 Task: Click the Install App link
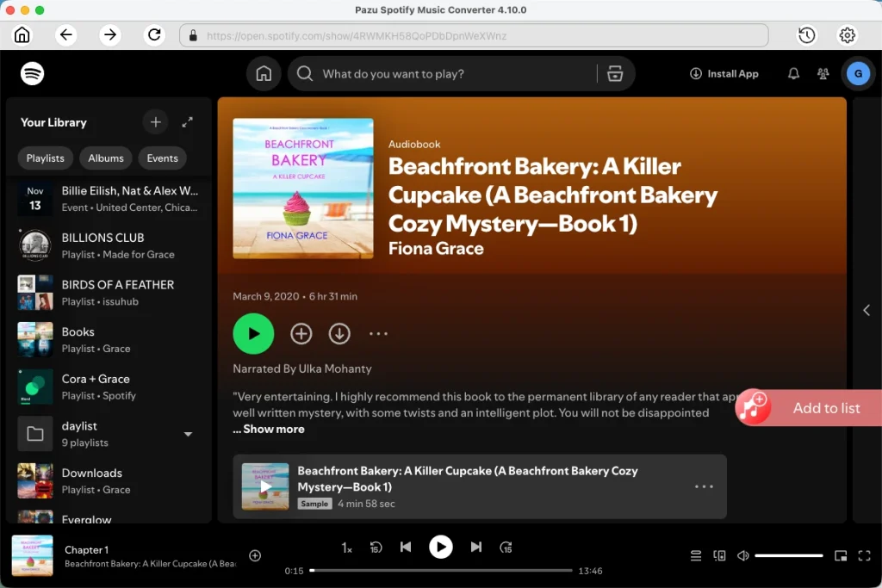724,74
